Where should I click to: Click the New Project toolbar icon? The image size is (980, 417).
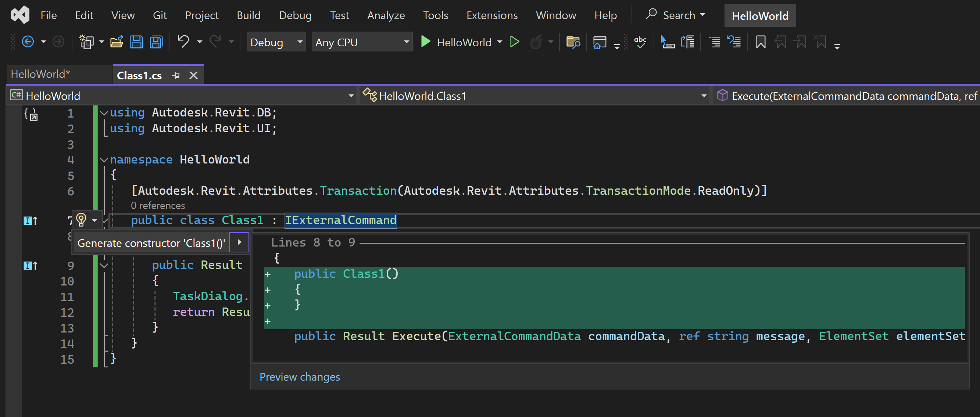coord(86,42)
